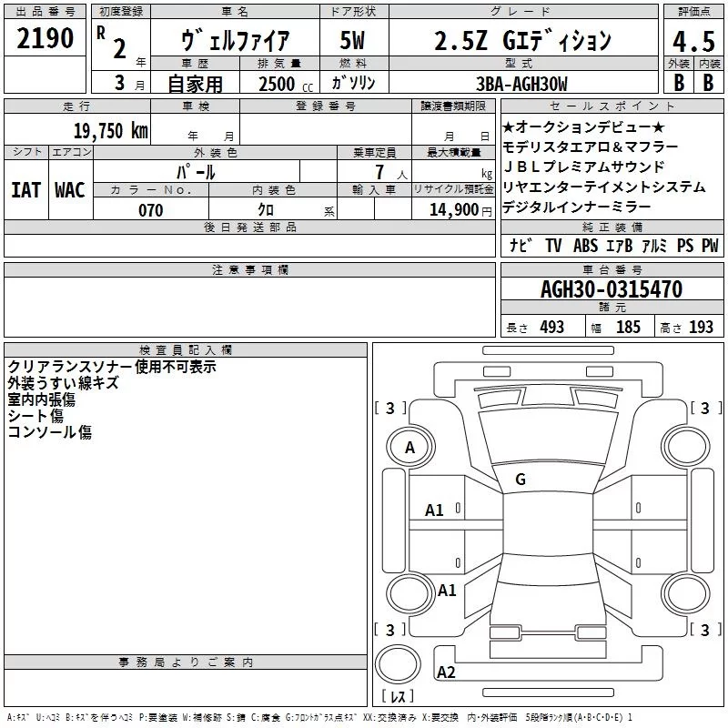Click equipment item ナビ
728x728 pixels.
click(x=520, y=245)
